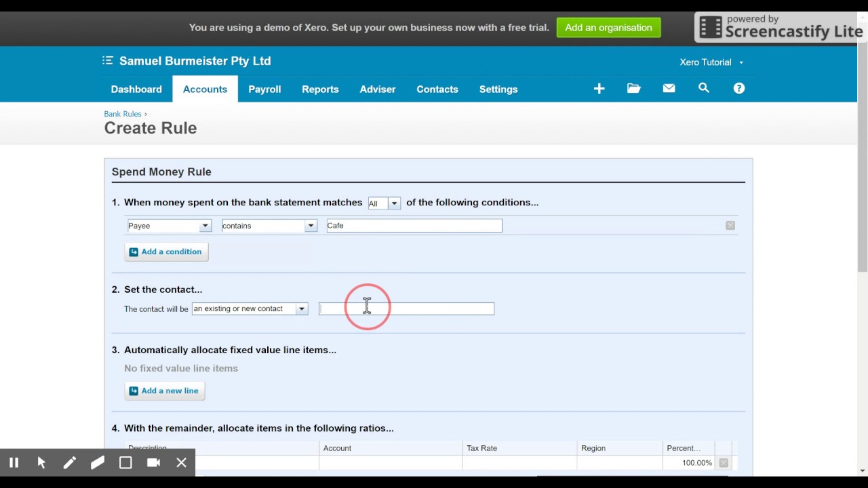The width and height of the screenshot is (868, 488).
Task: Click the Add a condition button
Action: (x=166, y=251)
